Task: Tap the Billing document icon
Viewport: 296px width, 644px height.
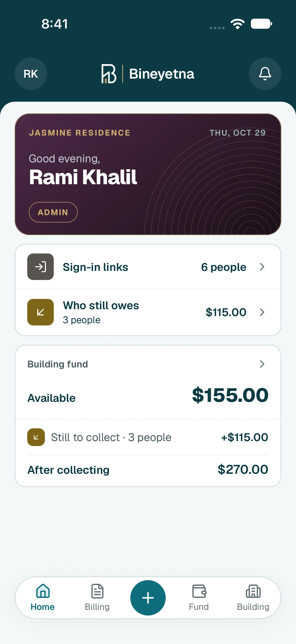Action: point(97,591)
